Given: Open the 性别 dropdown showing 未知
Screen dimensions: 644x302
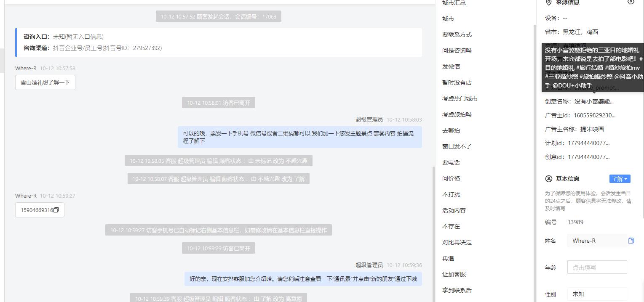Looking at the screenshot, I should pos(597,294).
